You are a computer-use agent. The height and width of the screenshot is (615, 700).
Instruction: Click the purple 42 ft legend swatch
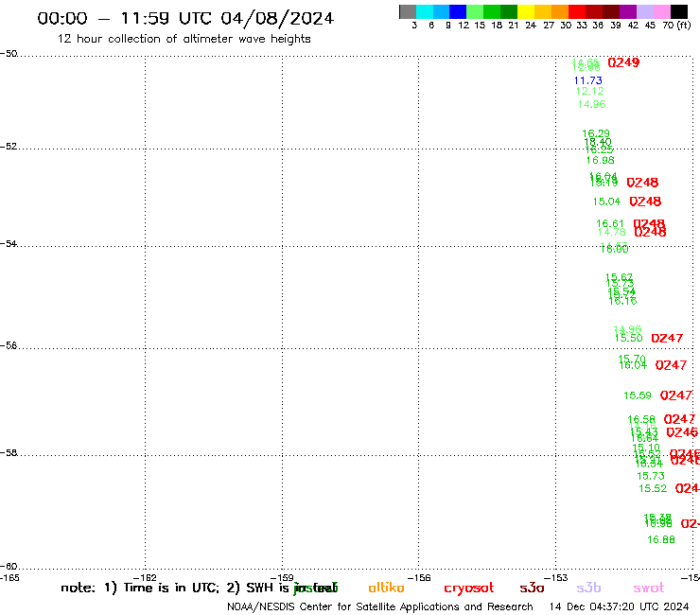point(628,11)
